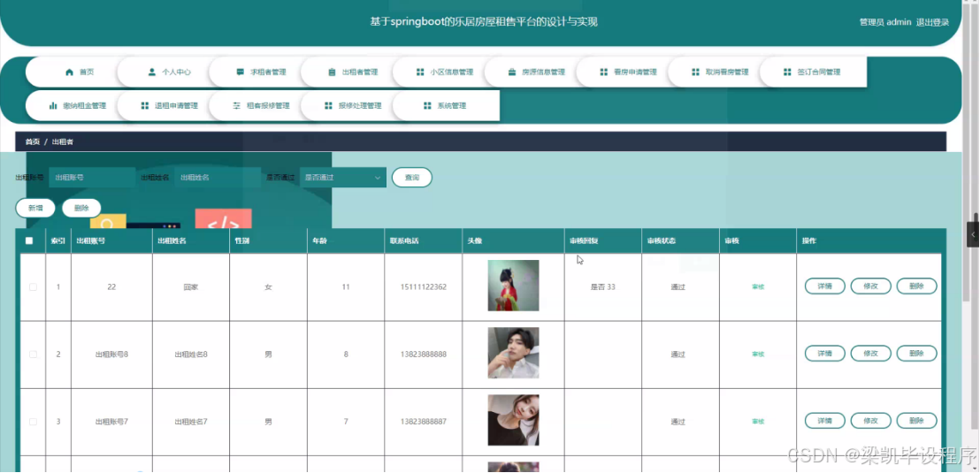The image size is (980, 473).
Task: Click the bar chart icon for 缴纳租金管理
Action: [x=53, y=106]
